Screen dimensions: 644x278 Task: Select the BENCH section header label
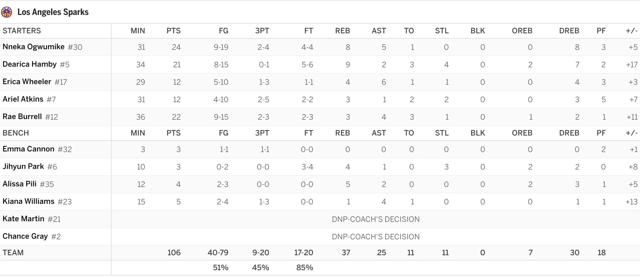click(x=16, y=133)
